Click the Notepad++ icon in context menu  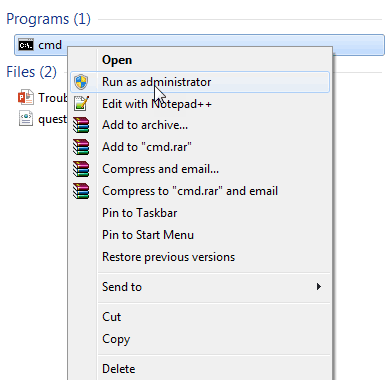coord(81,104)
